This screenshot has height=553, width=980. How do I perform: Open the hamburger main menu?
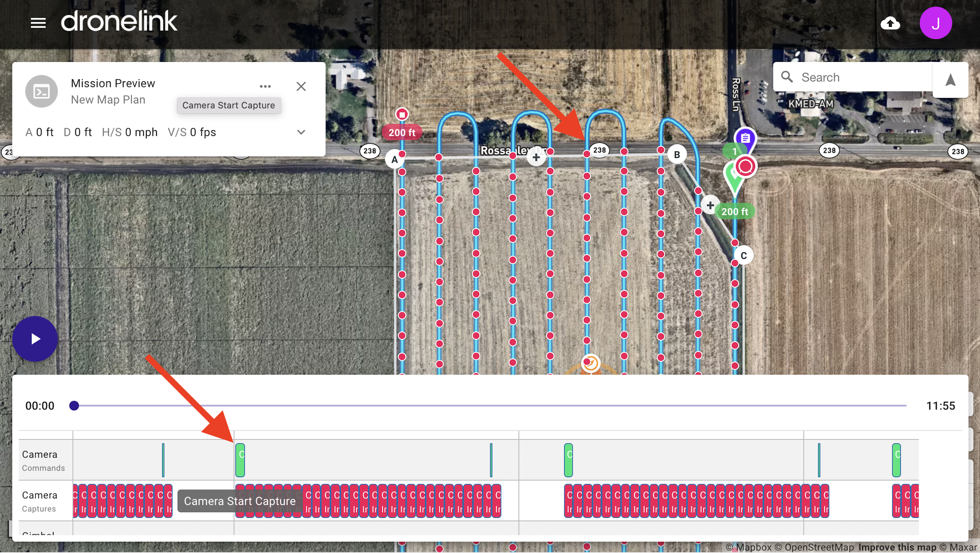[x=38, y=23]
